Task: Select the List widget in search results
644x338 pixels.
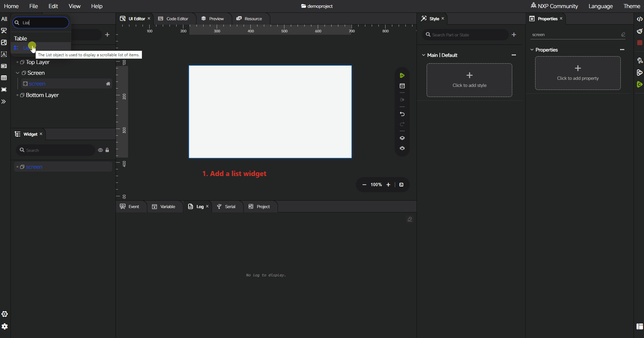Action: point(40,47)
